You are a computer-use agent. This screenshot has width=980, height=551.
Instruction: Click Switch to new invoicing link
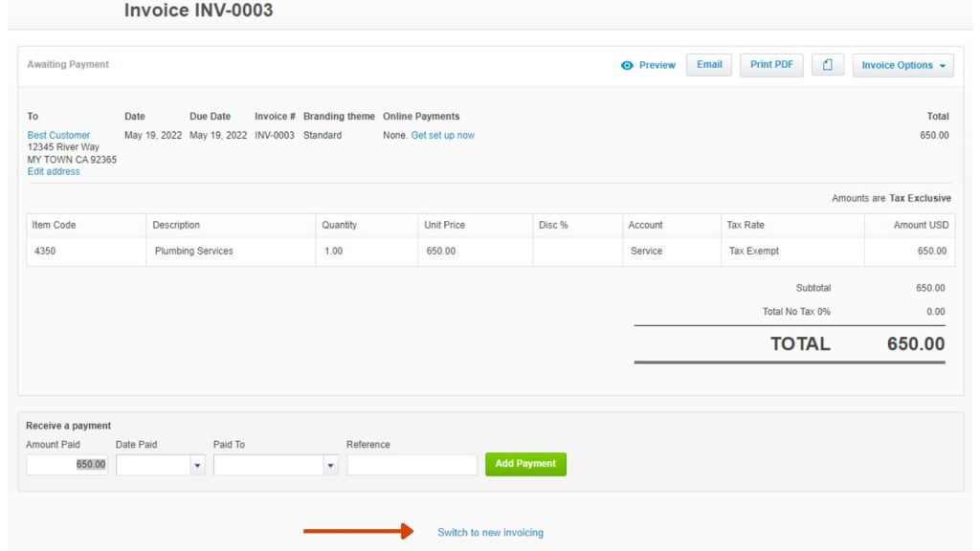click(491, 532)
